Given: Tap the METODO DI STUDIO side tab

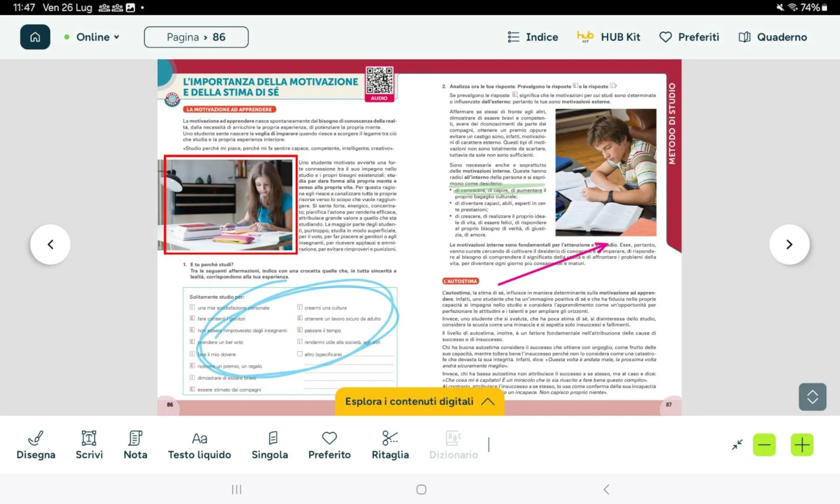Looking at the screenshot, I should coord(672,124).
